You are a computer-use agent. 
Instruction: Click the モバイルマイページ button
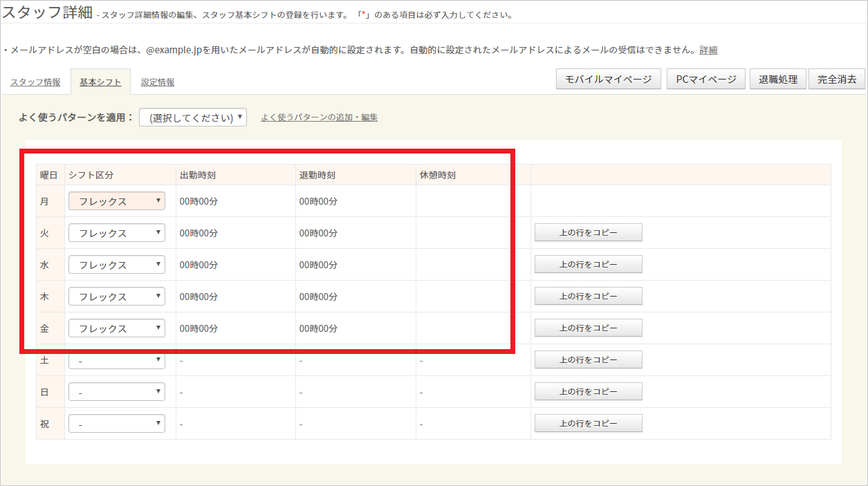coord(609,80)
